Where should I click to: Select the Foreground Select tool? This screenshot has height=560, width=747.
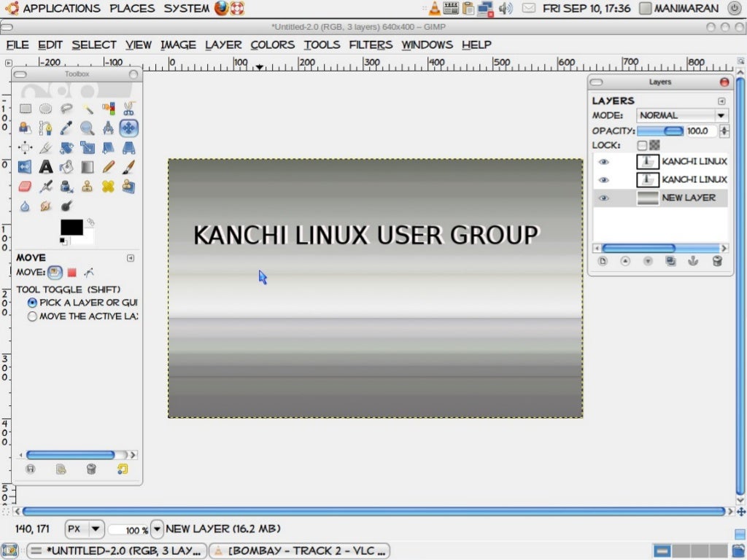click(x=26, y=128)
